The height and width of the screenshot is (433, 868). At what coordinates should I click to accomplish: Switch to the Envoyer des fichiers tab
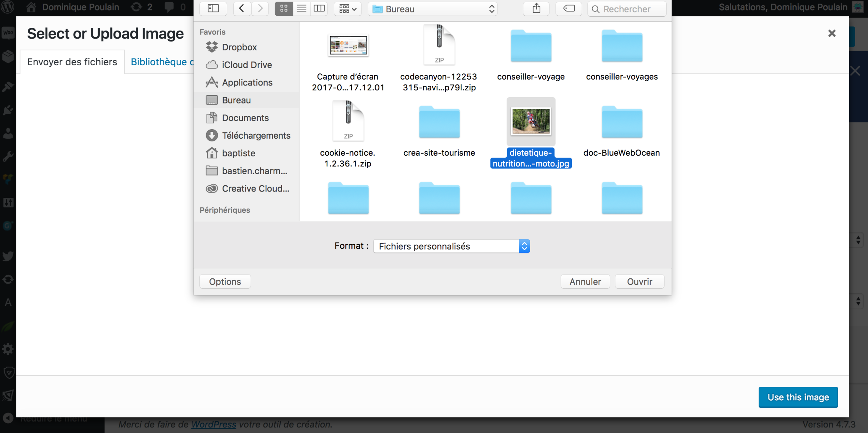click(x=72, y=62)
